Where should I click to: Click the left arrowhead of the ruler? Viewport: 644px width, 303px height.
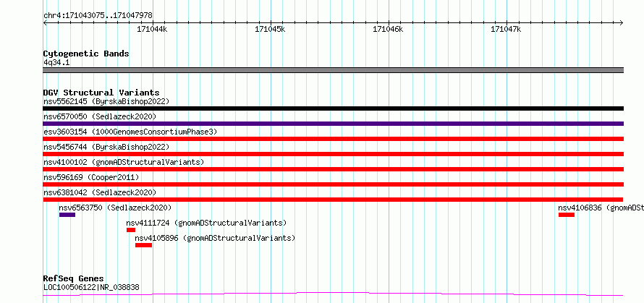tap(45, 22)
